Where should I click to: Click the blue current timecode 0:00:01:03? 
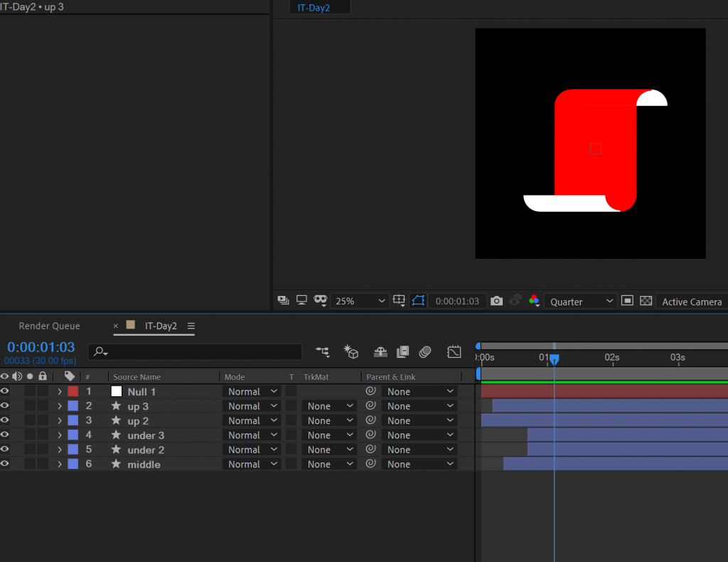[x=41, y=347]
